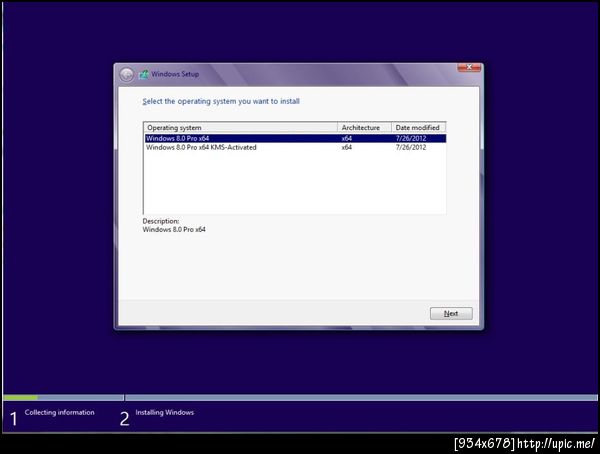Click the green setup progress bar
Screen dimensions: 600x454
[x=20, y=398]
